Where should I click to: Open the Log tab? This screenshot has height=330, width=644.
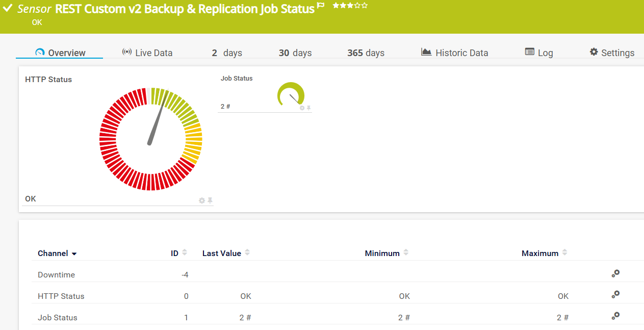tap(539, 53)
